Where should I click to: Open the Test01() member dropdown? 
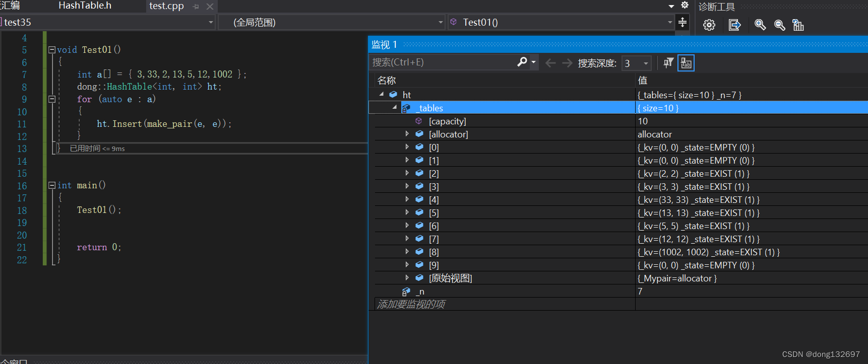click(x=670, y=22)
